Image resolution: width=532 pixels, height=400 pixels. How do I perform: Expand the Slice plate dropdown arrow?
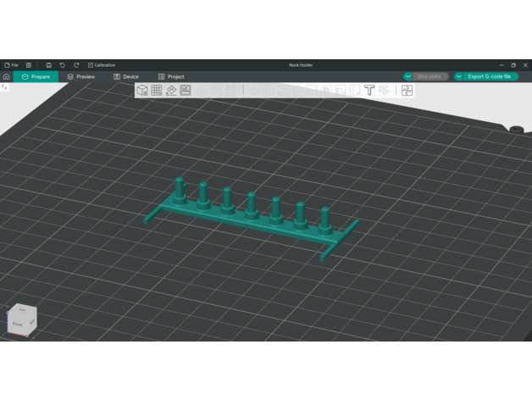pos(409,77)
